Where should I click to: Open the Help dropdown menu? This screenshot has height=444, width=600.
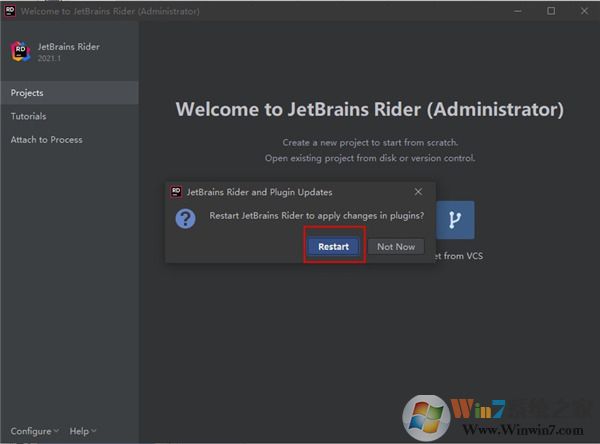[x=82, y=431]
